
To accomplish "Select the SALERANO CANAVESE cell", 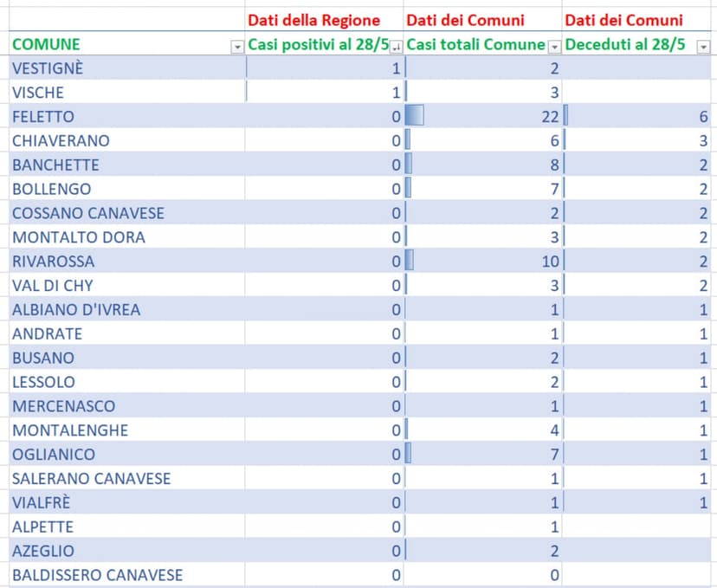I will (x=91, y=479).
